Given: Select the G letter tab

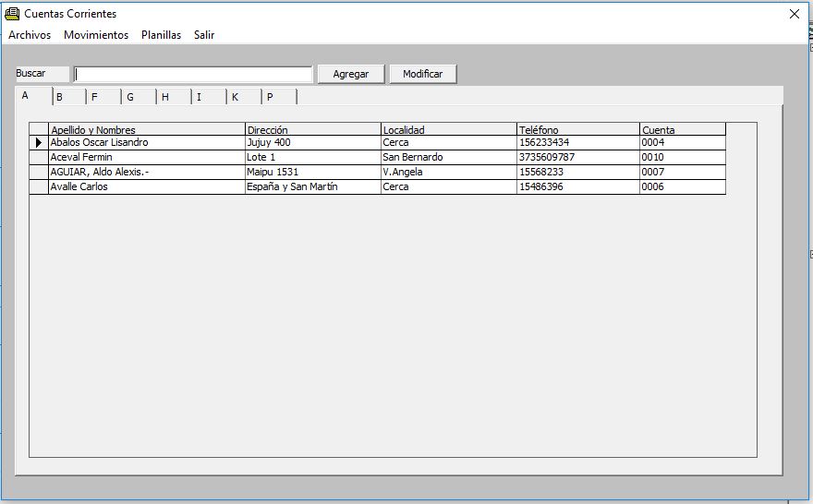Looking at the screenshot, I should (x=138, y=97).
